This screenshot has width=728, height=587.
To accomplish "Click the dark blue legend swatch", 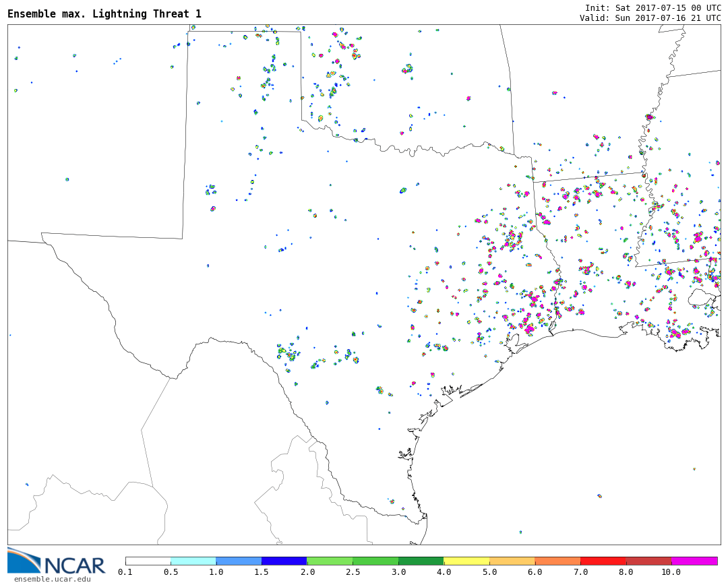I will coord(284,561).
